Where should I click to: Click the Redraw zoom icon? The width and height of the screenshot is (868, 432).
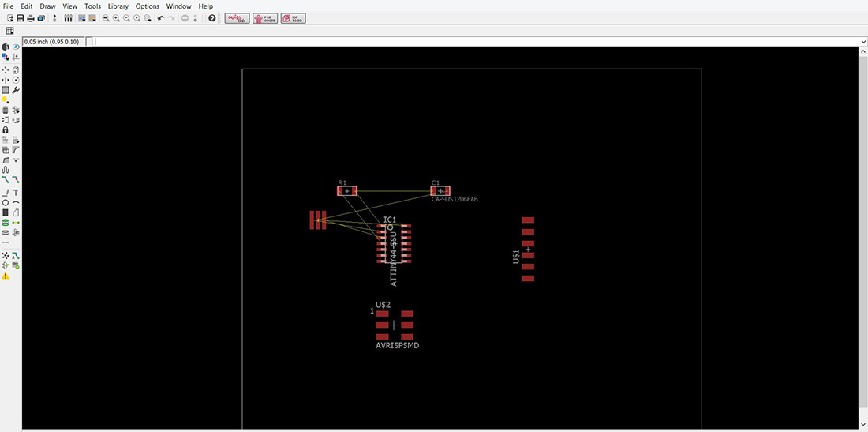[137, 18]
